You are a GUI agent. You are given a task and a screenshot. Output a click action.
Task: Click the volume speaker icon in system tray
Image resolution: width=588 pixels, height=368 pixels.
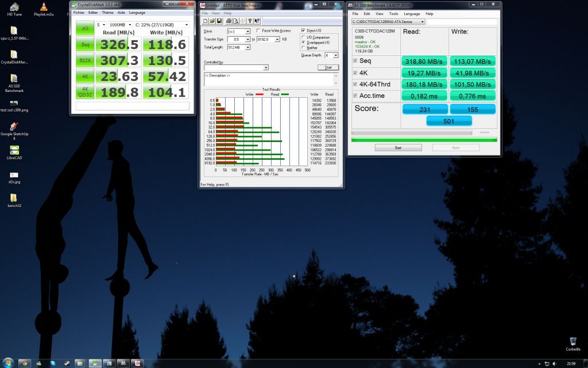(555, 363)
